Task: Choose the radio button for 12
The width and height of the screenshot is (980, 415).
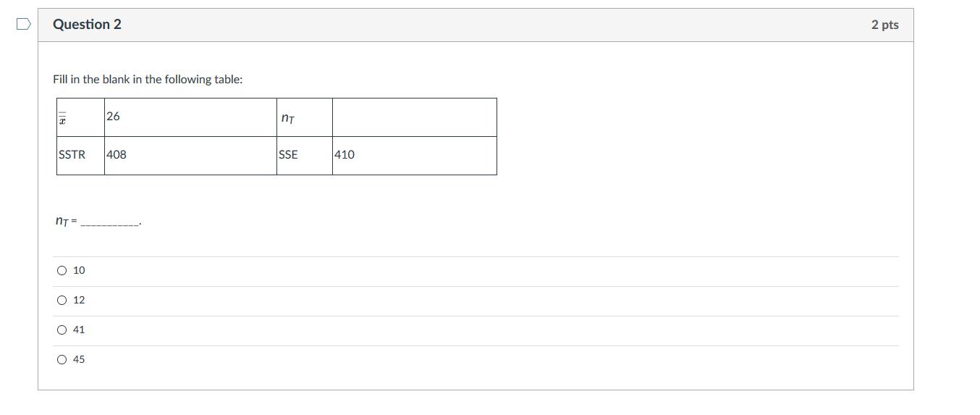Action: [x=62, y=301]
